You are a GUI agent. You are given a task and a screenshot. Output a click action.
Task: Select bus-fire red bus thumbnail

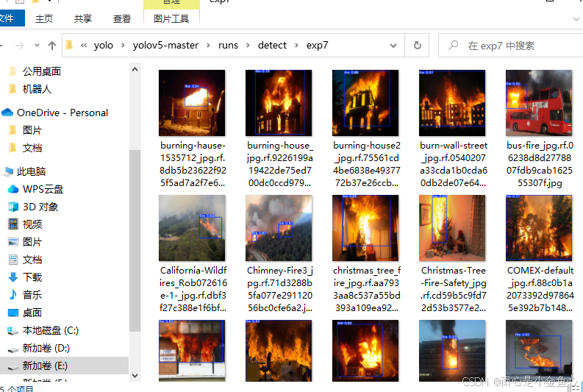click(x=539, y=103)
